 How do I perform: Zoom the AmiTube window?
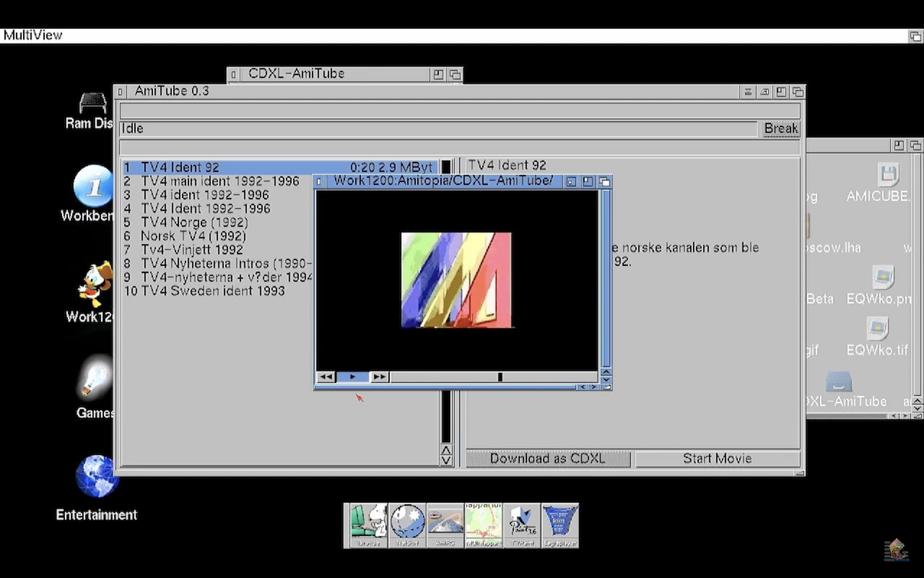(x=781, y=92)
